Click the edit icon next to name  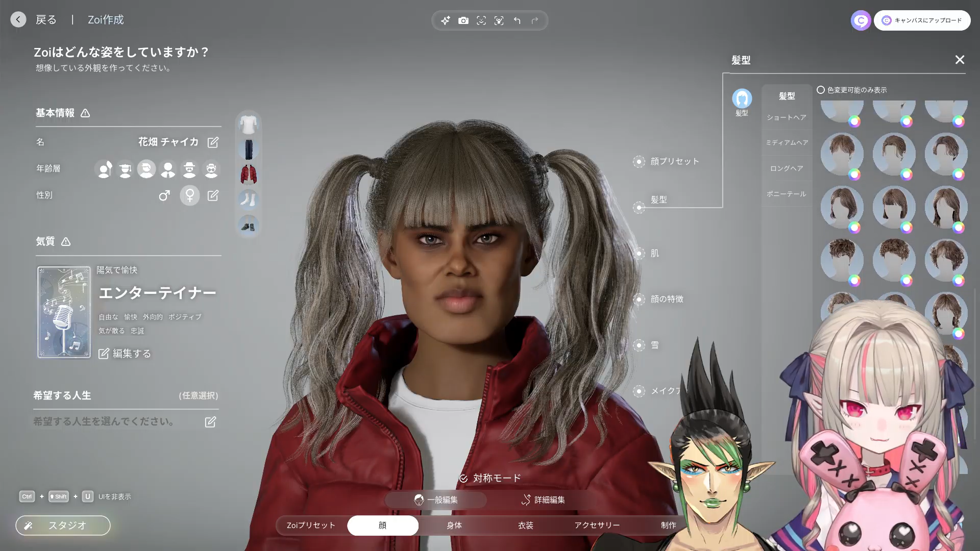coord(213,142)
